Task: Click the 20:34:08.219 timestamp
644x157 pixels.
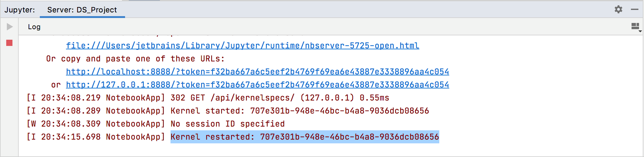Action: tap(71, 98)
